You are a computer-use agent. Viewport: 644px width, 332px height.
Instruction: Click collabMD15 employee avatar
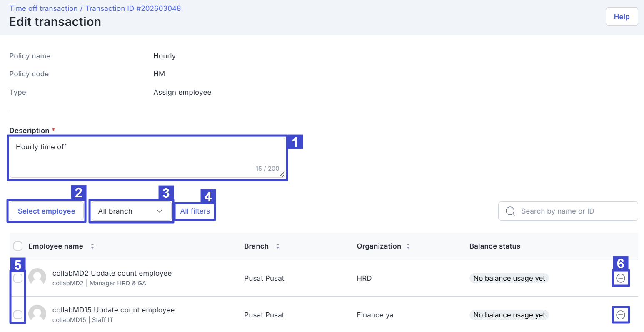(37, 314)
